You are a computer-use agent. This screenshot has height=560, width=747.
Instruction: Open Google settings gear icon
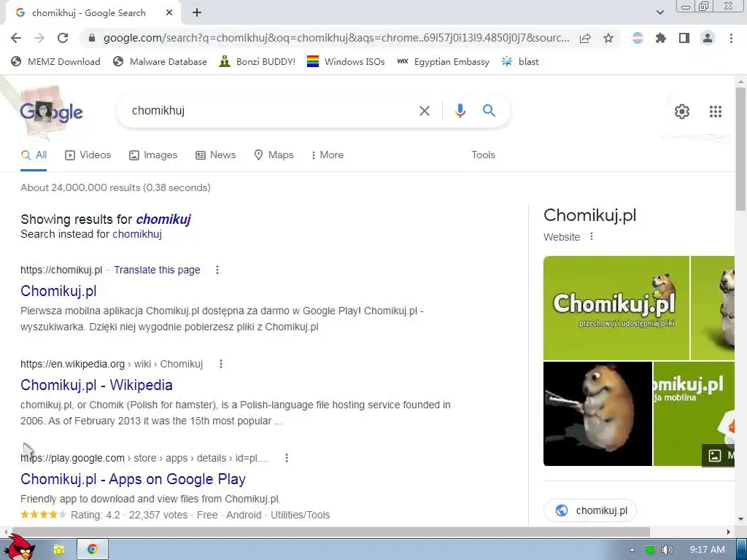pyautogui.click(x=682, y=112)
